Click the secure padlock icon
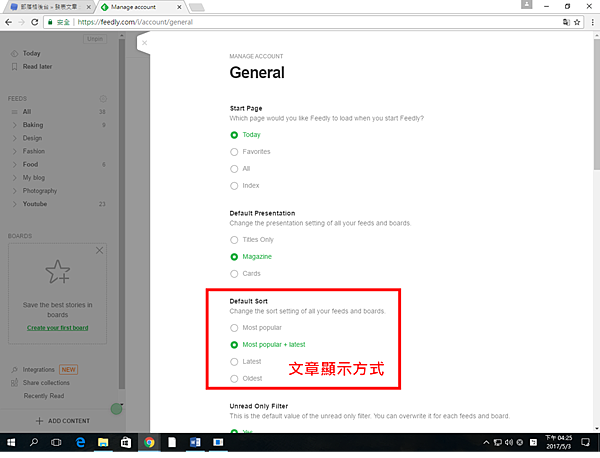 pyautogui.click(x=50, y=22)
